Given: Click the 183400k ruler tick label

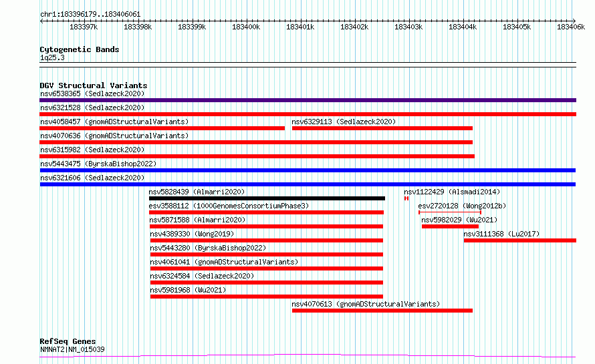Looking at the screenshot, I should (246, 27).
